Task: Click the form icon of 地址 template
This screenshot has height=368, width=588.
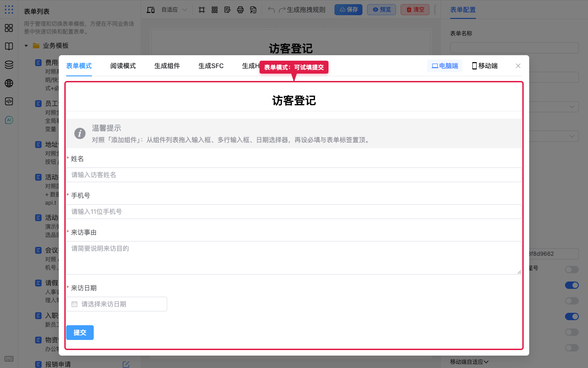Action: coord(39,144)
